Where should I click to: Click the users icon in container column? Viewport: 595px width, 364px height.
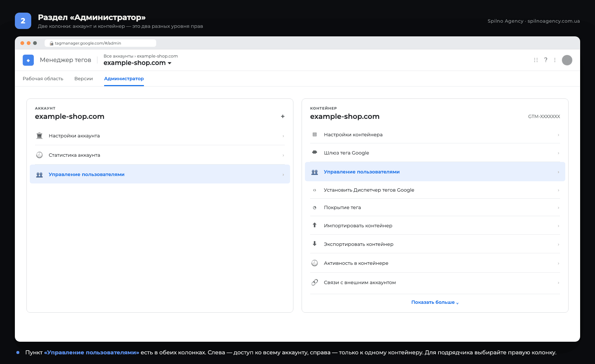315,172
